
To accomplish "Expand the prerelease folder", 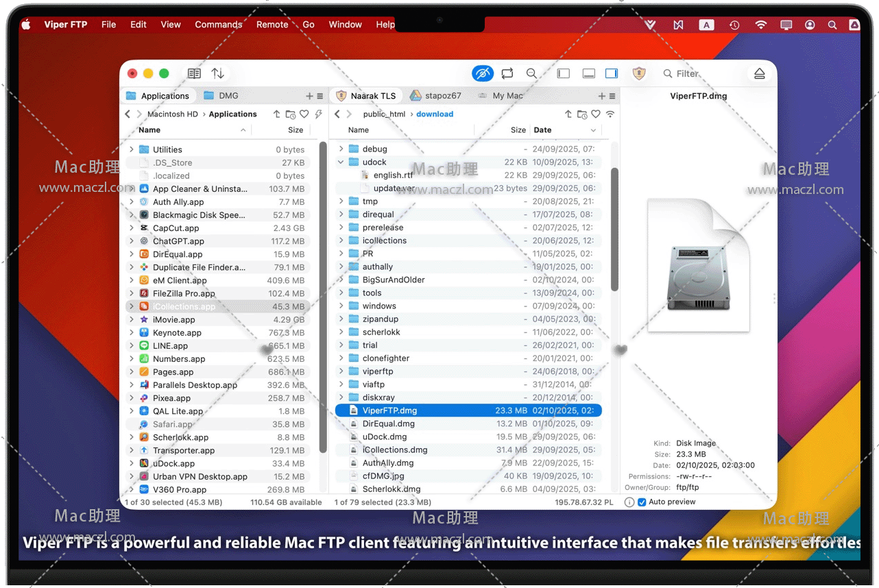I will point(341,228).
